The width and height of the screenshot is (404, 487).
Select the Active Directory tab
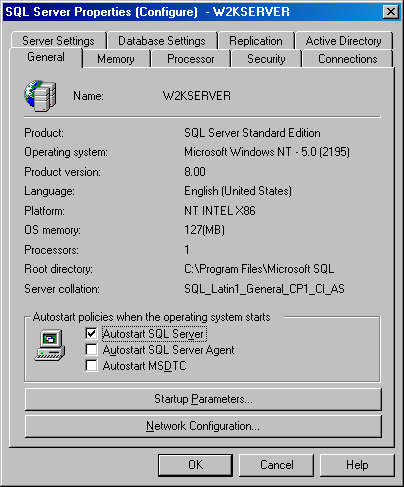tap(343, 41)
